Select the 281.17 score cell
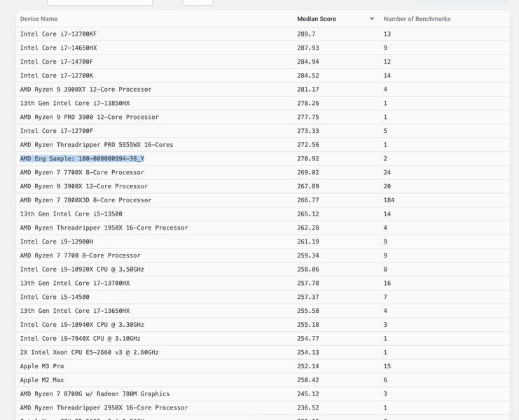Screen dimensions: 519x420 click(307, 90)
